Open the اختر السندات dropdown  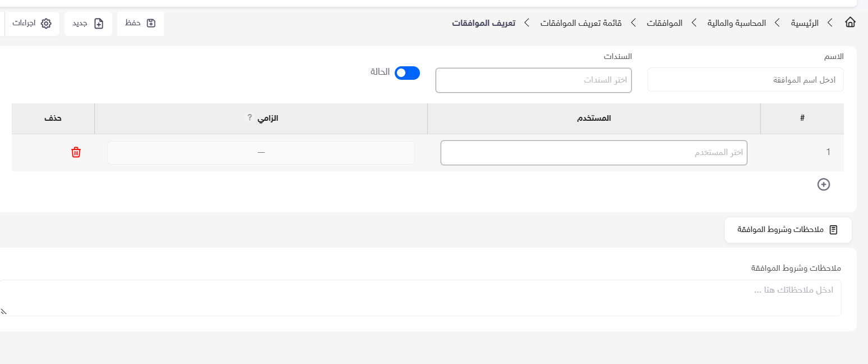(533, 80)
